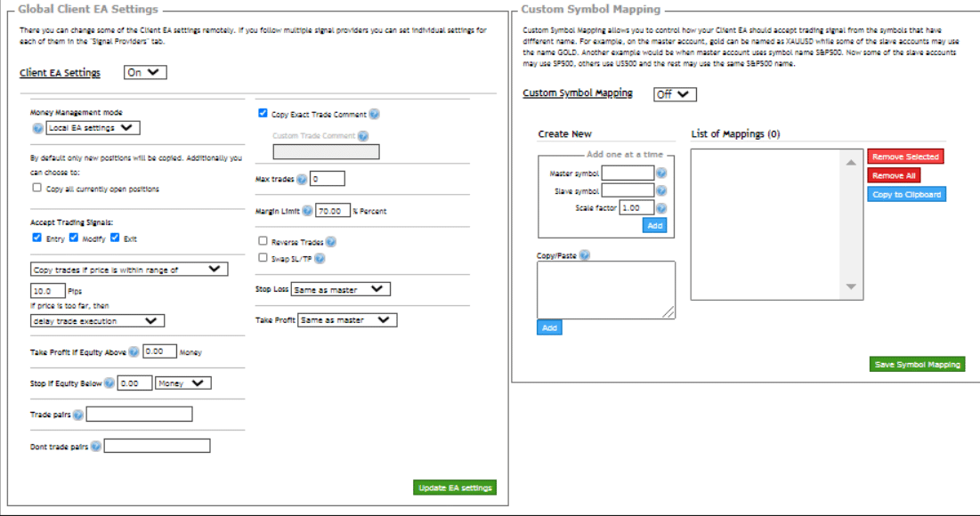Image resolution: width=980 pixels, height=516 pixels.
Task: Open the Client EA Settings On dropdown
Action: (145, 72)
